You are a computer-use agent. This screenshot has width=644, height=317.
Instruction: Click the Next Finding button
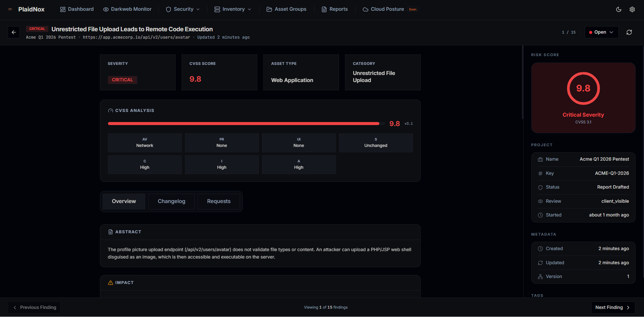[613, 307]
